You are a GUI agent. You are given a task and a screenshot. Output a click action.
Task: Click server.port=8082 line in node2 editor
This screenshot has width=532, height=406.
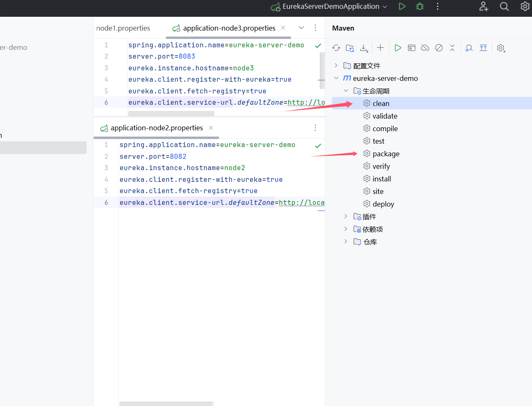153,156
